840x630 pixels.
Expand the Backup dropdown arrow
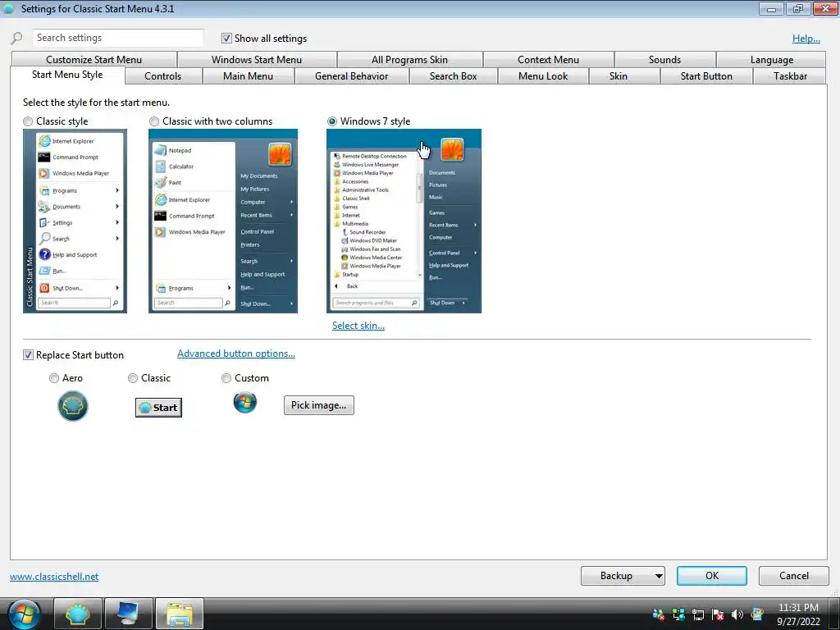pos(659,576)
